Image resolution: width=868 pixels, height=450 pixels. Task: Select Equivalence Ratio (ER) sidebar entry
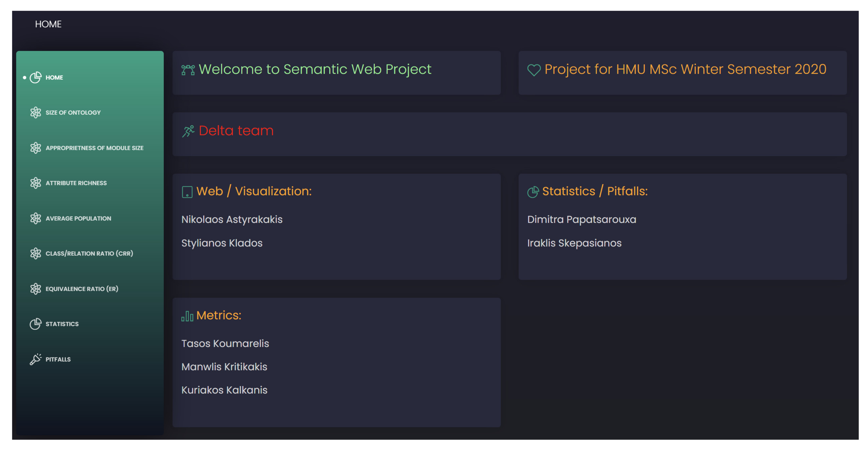tap(82, 288)
